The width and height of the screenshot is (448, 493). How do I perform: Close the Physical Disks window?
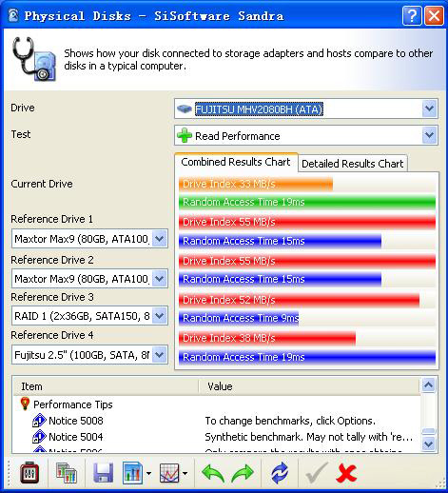coord(434,15)
